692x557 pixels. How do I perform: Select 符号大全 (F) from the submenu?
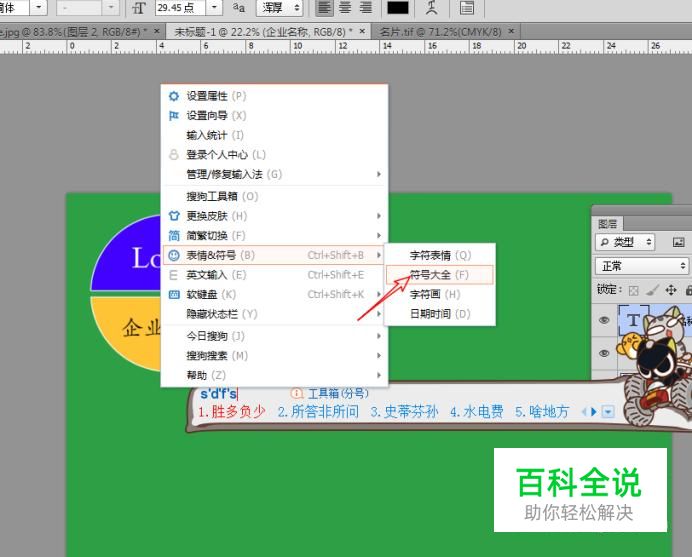point(438,274)
